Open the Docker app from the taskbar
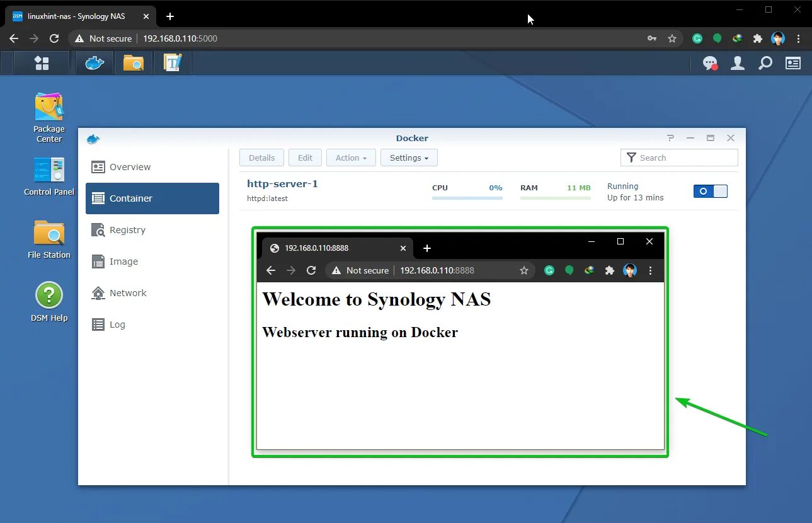This screenshot has width=812, height=523. [94, 62]
